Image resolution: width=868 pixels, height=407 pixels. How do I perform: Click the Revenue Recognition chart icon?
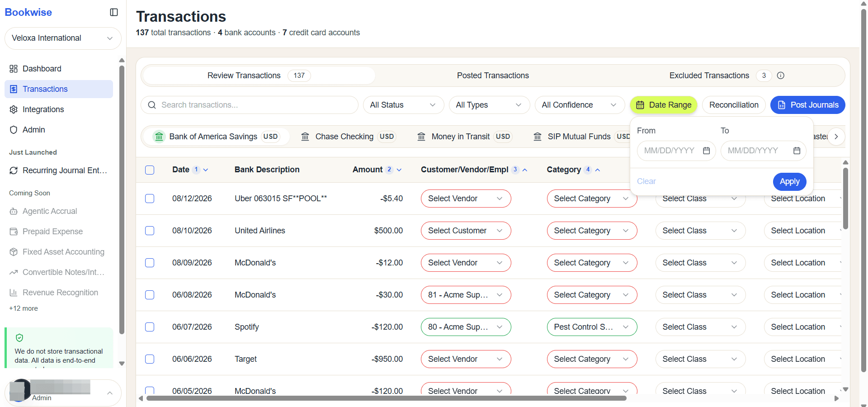(14, 293)
